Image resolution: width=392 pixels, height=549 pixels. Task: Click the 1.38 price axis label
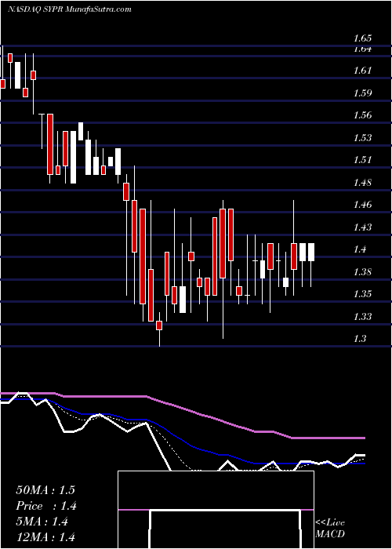pos(362,272)
